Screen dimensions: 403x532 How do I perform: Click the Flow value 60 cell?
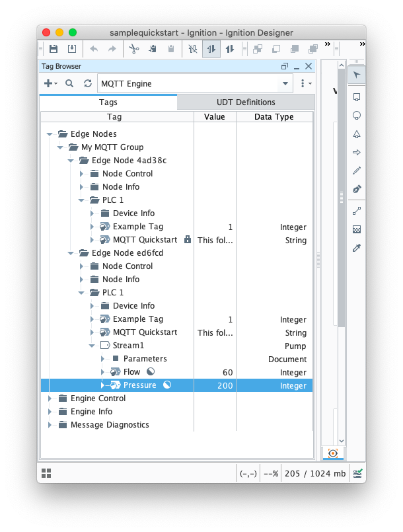[x=215, y=372]
